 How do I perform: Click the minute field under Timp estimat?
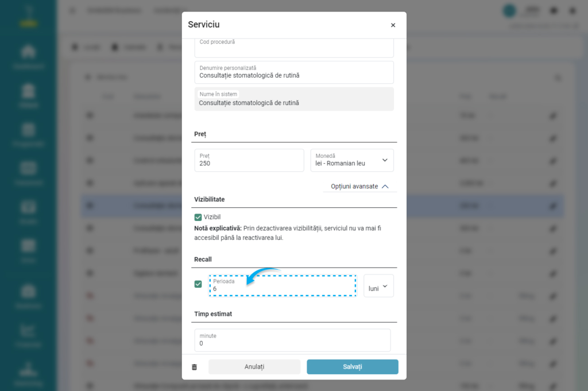pos(292,340)
